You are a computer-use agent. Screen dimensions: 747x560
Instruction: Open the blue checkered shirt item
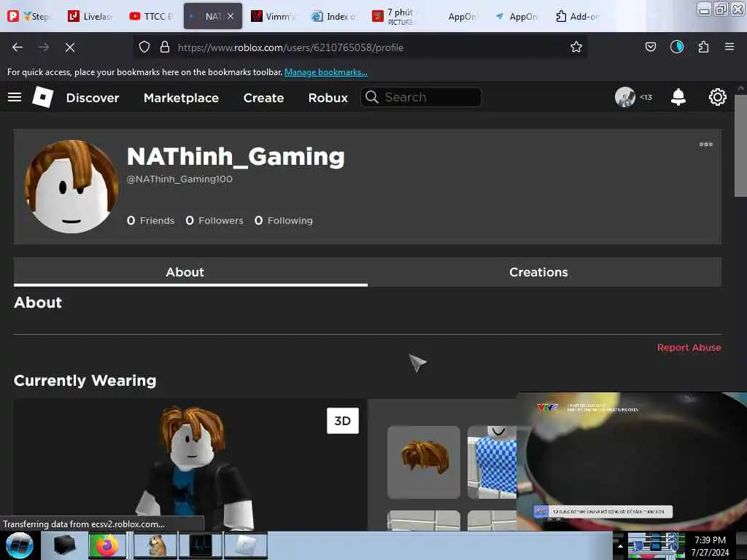pyautogui.click(x=492, y=462)
